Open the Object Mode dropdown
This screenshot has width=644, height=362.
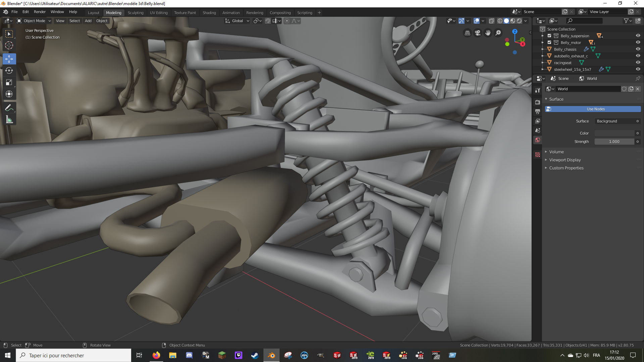point(34,21)
